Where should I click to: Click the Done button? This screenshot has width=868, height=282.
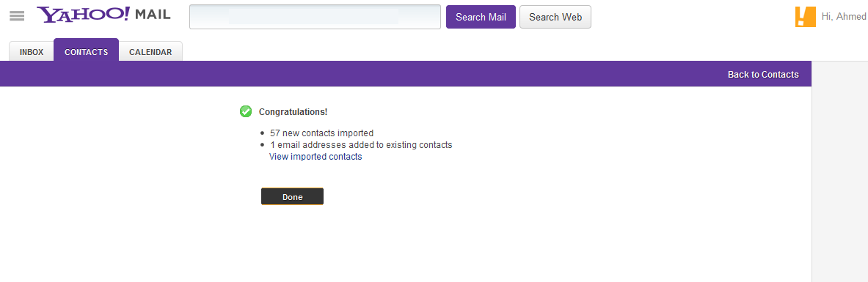click(292, 197)
